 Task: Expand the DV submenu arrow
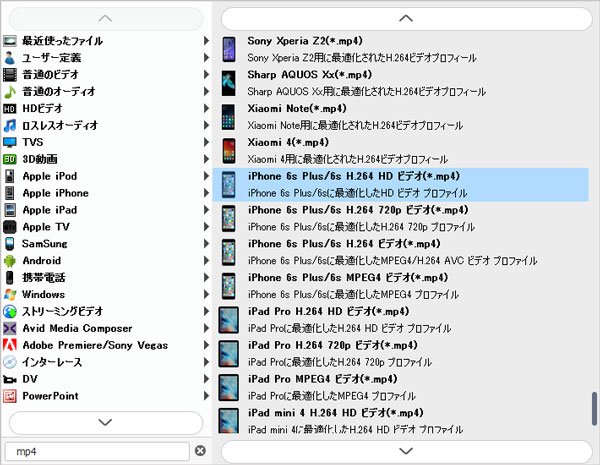coord(206,379)
